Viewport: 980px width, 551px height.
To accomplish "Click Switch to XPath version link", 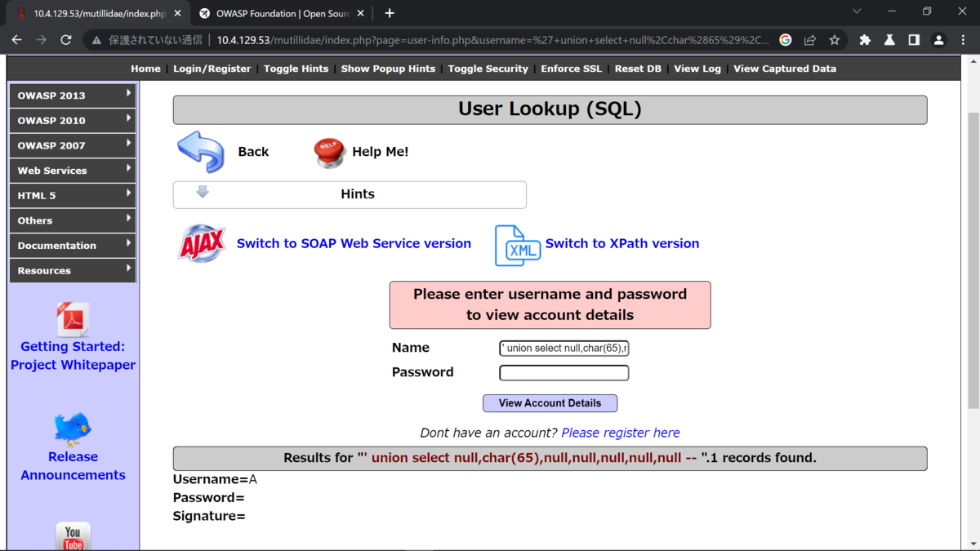I will [x=622, y=243].
